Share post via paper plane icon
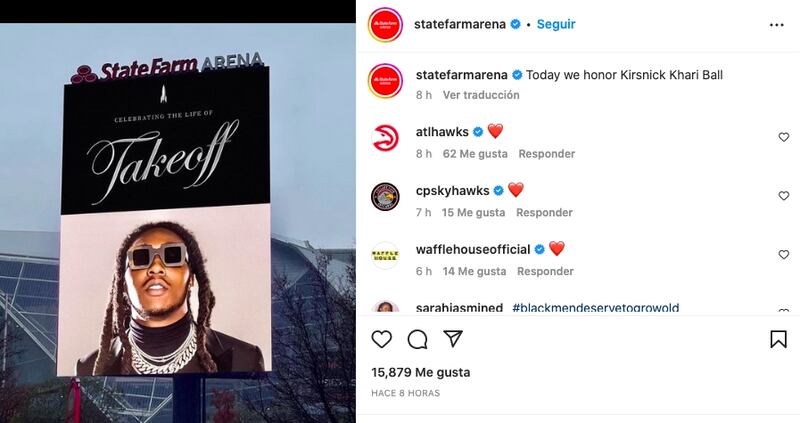Viewport: 800px width, 423px height. point(453,339)
